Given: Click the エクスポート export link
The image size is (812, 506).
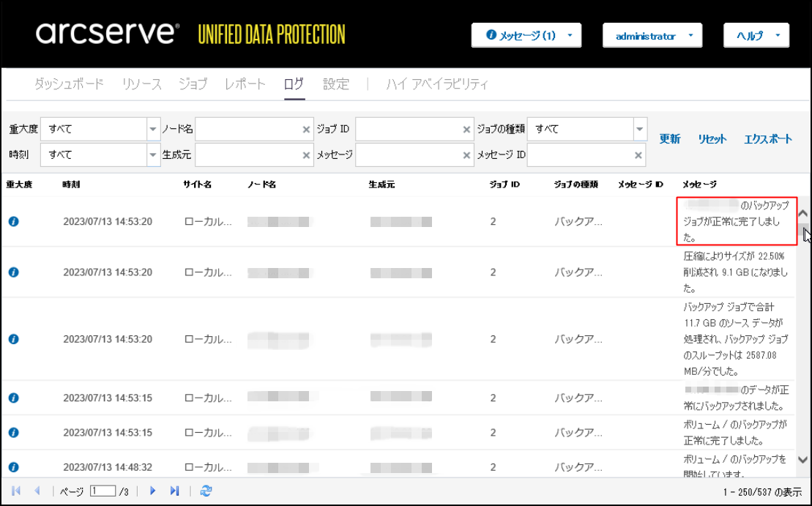Looking at the screenshot, I should [767, 139].
